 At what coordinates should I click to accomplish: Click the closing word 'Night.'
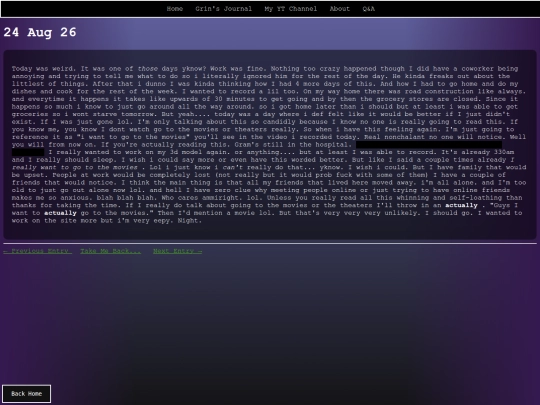coord(189,221)
